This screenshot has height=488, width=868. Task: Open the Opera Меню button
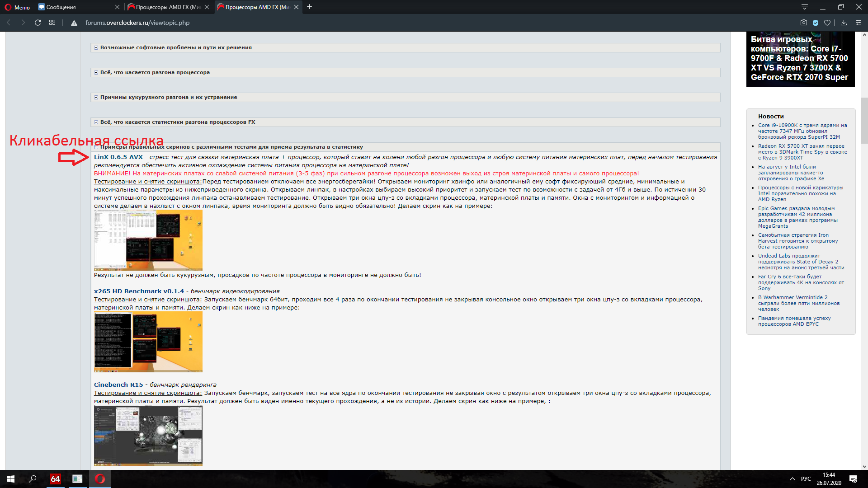pyautogui.click(x=17, y=7)
